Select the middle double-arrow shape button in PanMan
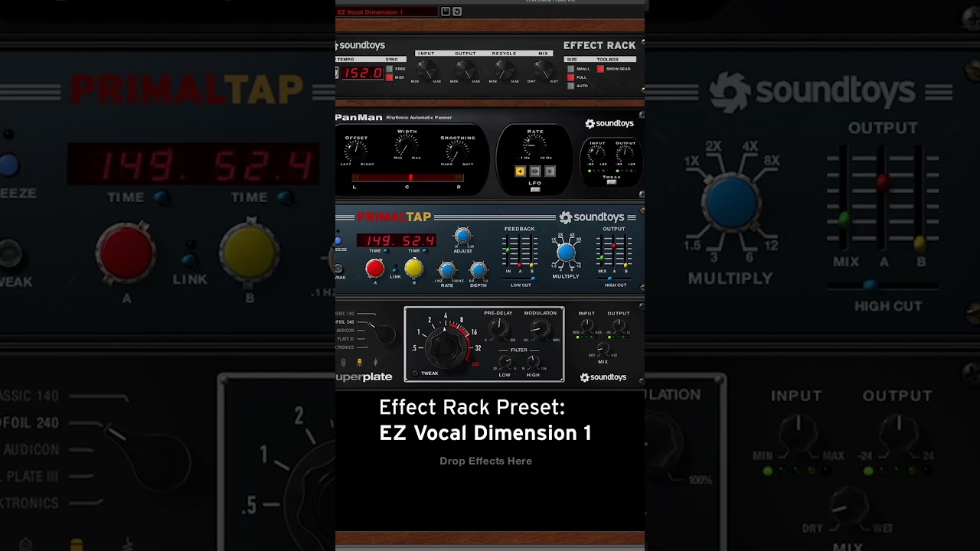Viewport: 980px width, 551px height. (535, 171)
